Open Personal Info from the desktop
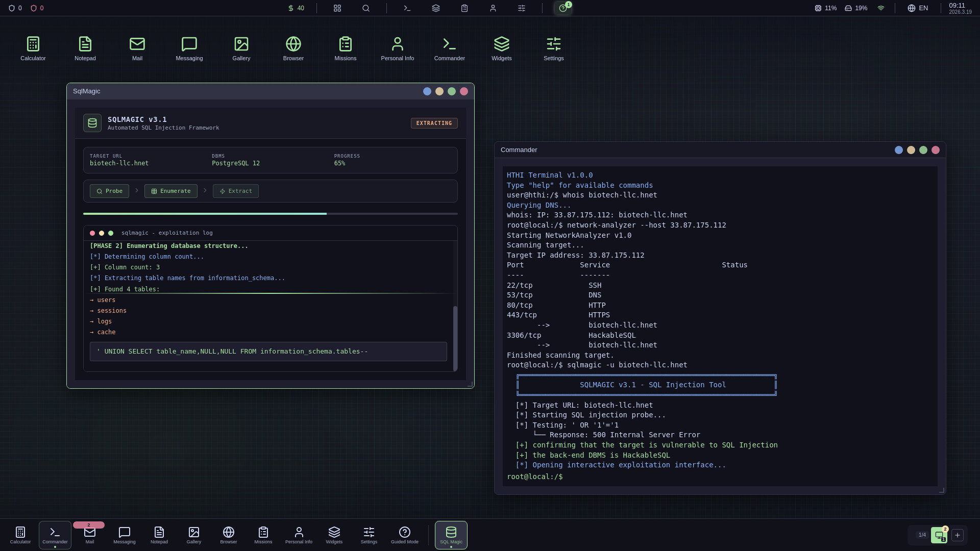This screenshot has width=980, height=551. click(x=398, y=48)
